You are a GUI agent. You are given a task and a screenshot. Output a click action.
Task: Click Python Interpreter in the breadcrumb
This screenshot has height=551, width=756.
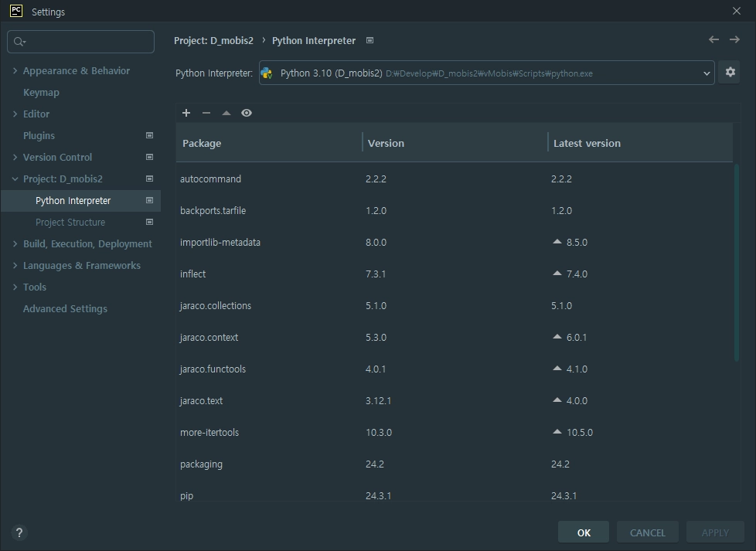tap(314, 40)
